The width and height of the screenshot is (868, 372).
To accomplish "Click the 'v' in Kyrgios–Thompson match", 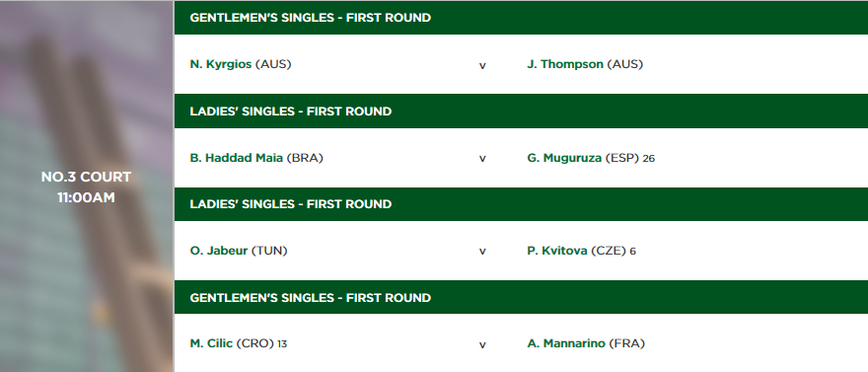I will [482, 66].
